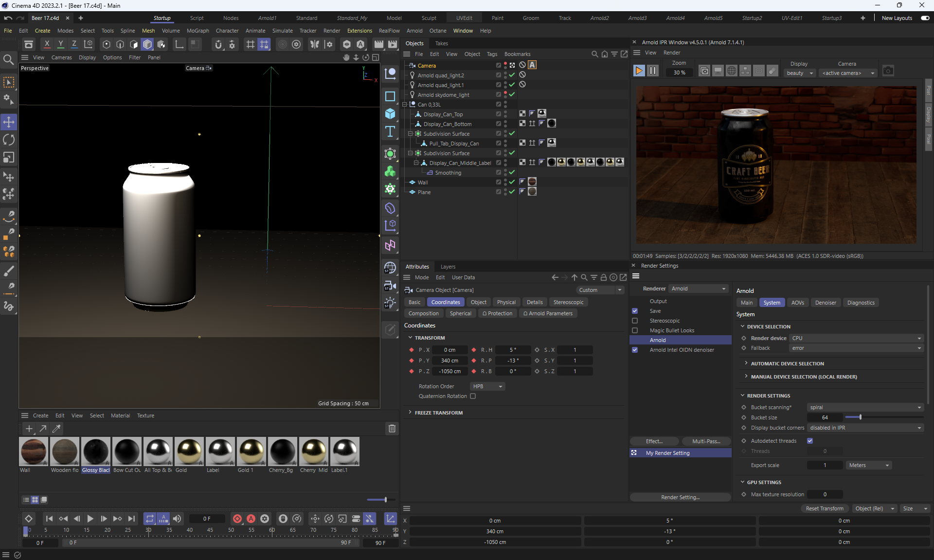Expand the Freeze Transform section
934x560 pixels.
pos(438,413)
